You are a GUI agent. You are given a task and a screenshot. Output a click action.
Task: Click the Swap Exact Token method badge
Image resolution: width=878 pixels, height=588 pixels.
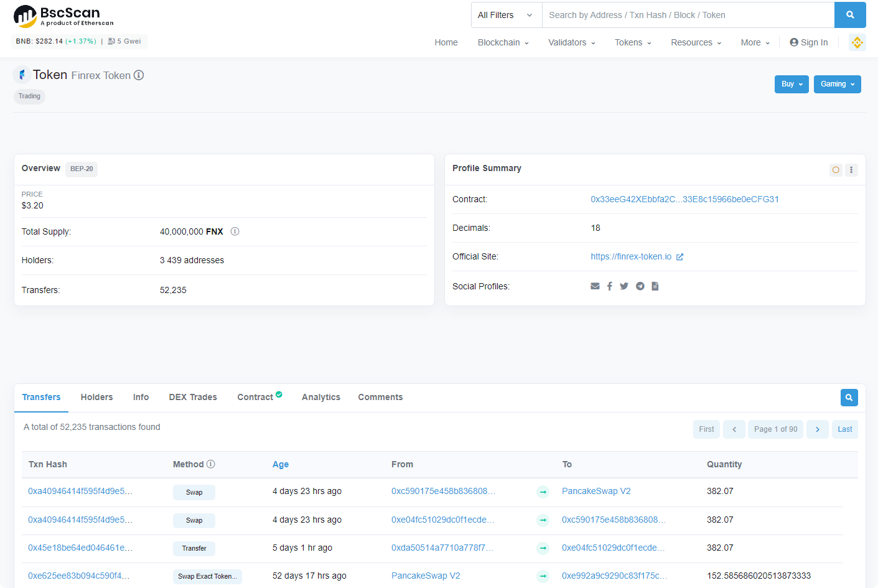(x=207, y=577)
